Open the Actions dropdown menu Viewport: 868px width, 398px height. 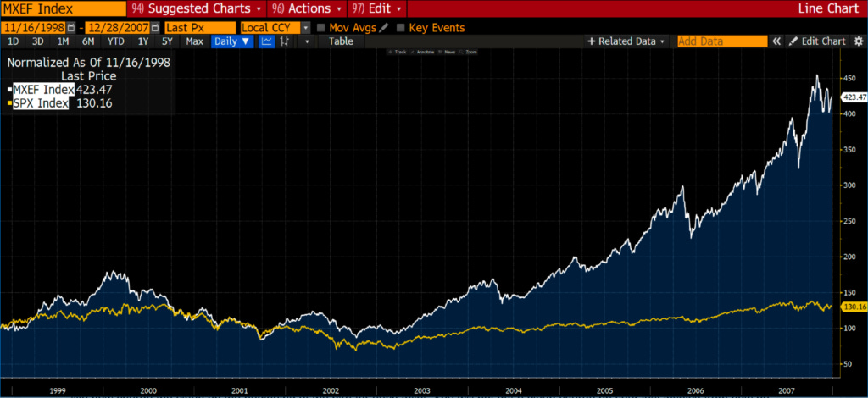coord(307,8)
